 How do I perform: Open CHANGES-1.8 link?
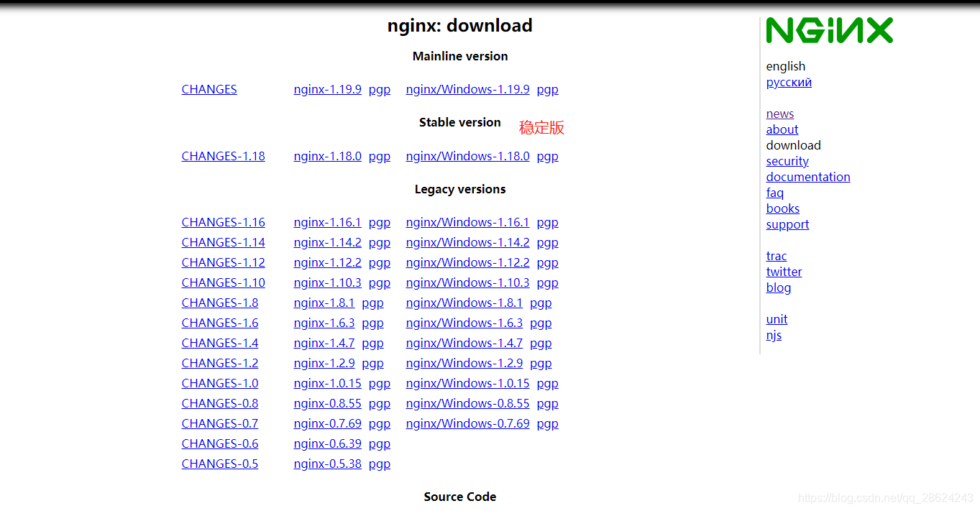point(220,303)
